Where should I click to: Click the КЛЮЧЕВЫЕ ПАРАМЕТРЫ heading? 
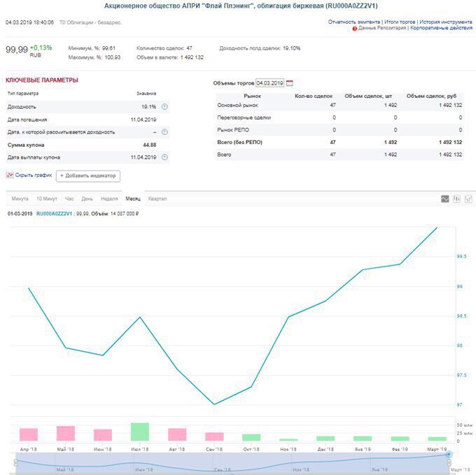(x=42, y=80)
